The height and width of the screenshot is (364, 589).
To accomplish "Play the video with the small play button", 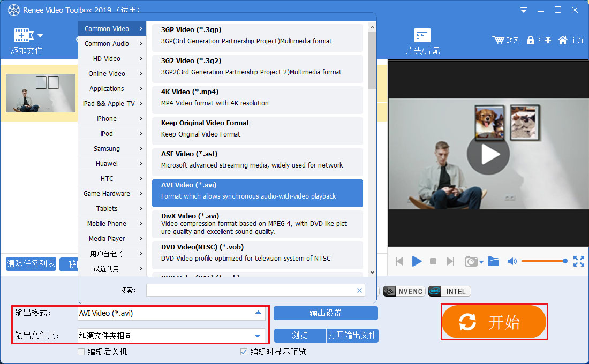I will coord(417,261).
